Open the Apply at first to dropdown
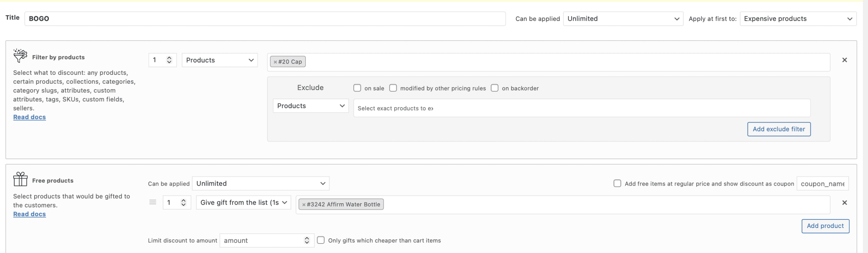 coord(798,19)
